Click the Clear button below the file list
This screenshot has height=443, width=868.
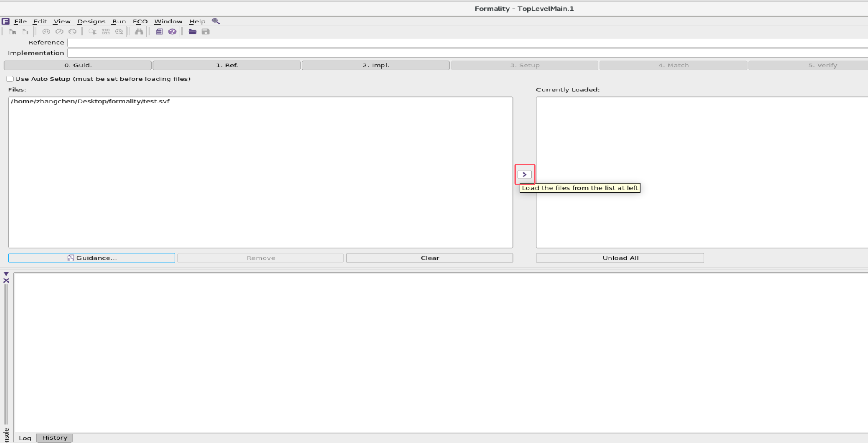pos(429,258)
